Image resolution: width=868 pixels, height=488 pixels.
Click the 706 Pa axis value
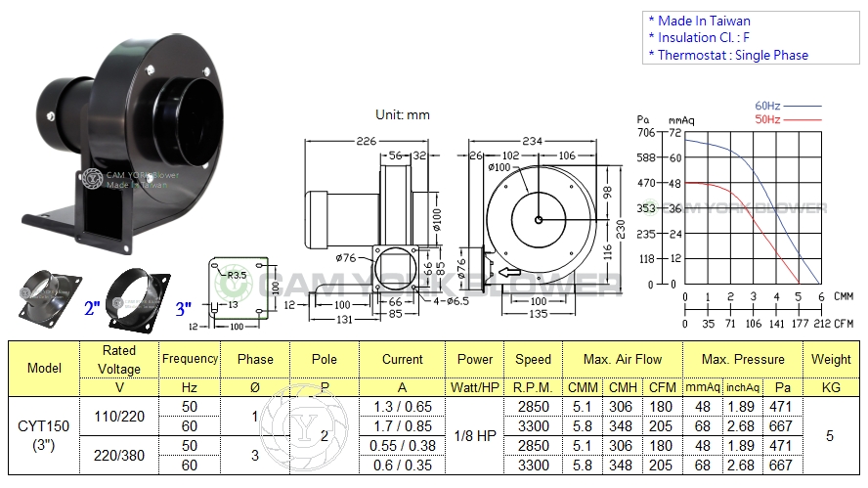point(646,132)
